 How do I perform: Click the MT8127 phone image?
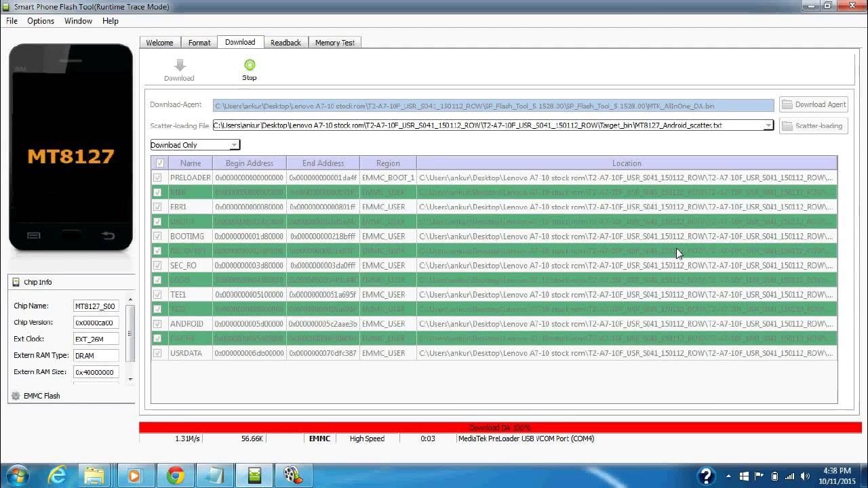(71, 148)
